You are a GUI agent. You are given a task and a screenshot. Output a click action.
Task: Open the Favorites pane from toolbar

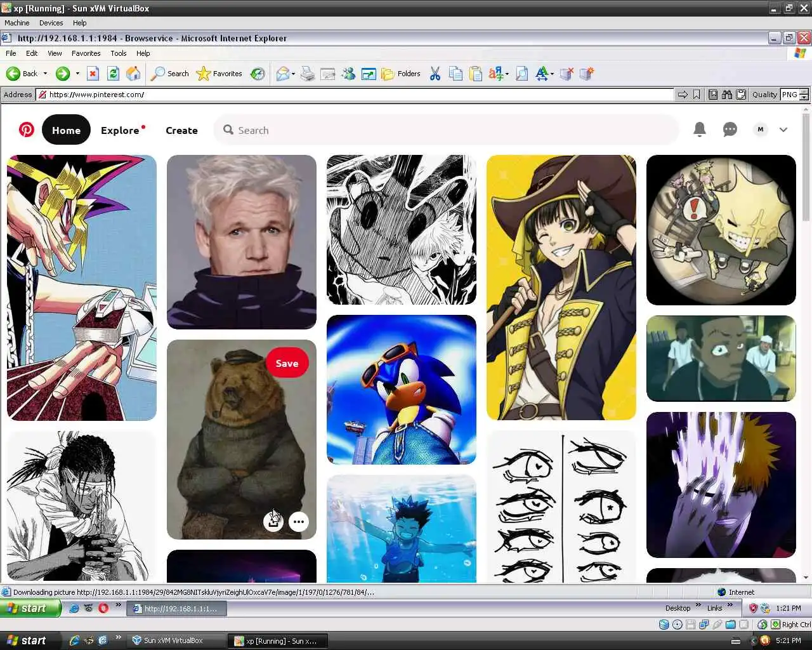point(219,74)
